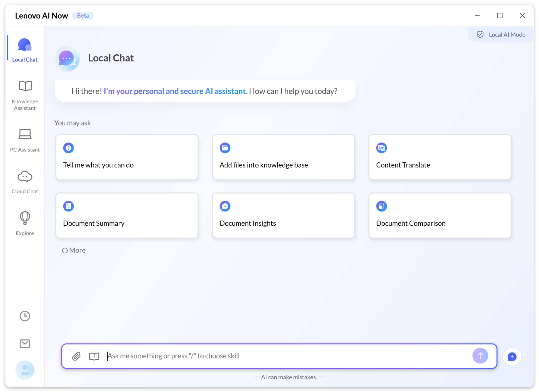Select the PC Assistant sidebar icon
Image resolution: width=539 pixels, height=392 pixels.
(24, 140)
